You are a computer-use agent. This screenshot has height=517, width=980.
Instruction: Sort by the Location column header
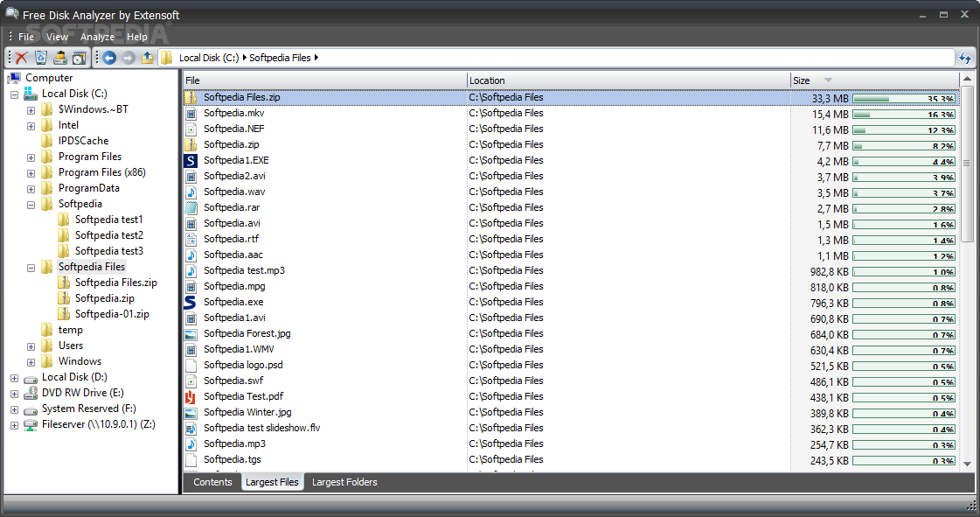(629, 80)
